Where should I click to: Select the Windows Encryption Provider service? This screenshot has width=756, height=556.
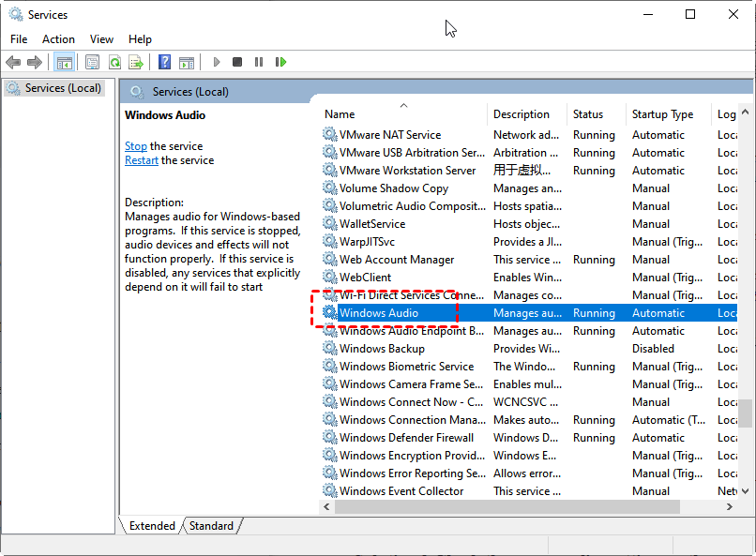pyautogui.click(x=528, y=456)
